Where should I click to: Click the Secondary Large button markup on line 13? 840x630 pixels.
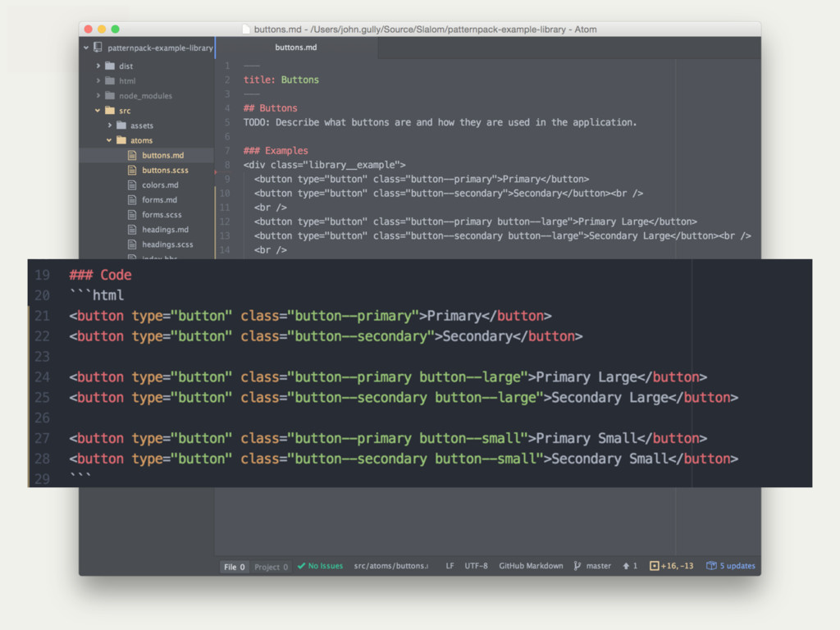click(x=503, y=235)
